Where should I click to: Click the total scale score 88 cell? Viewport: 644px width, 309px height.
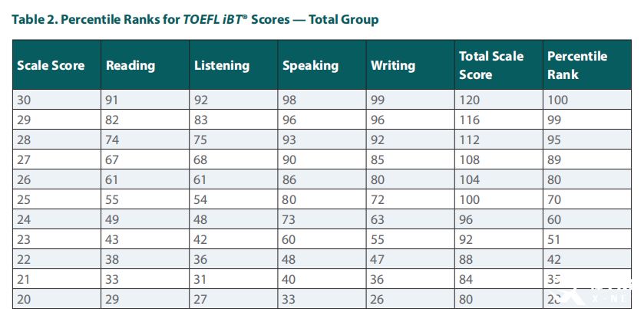point(499,259)
